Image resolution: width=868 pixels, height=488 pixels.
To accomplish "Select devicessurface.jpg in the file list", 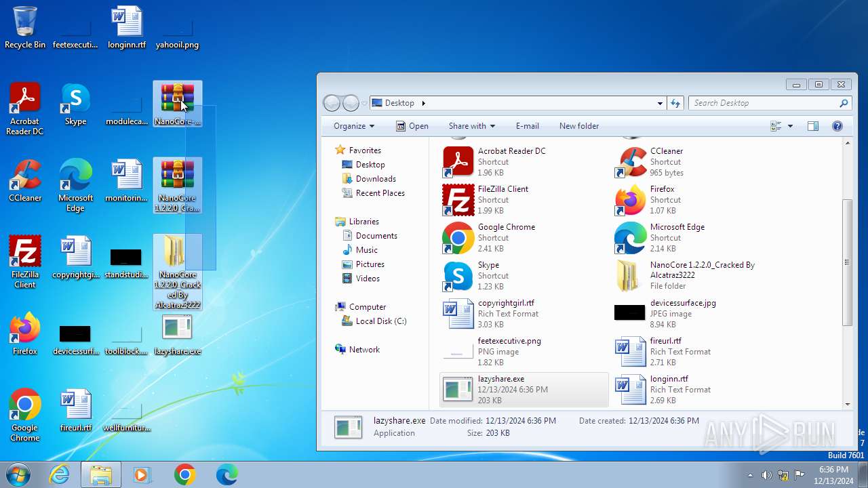I will [x=696, y=314].
